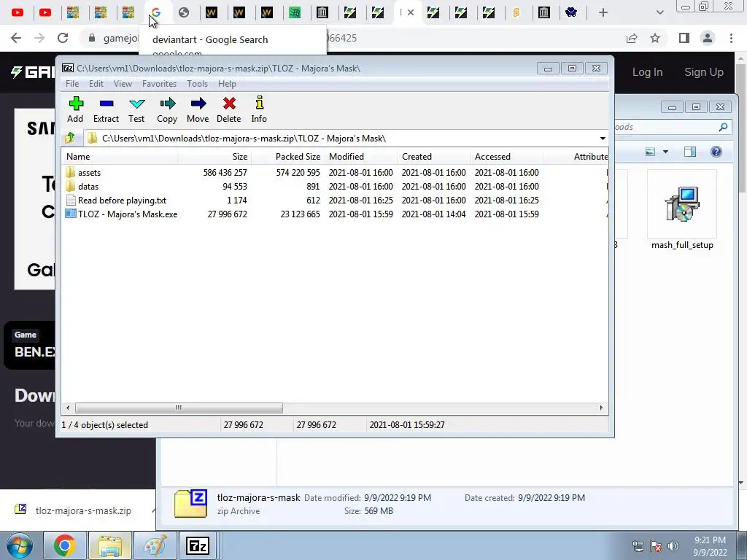Open the Chrome tab search dropdown
This screenshot has height=560, width=747.
[x=659, y=12]
